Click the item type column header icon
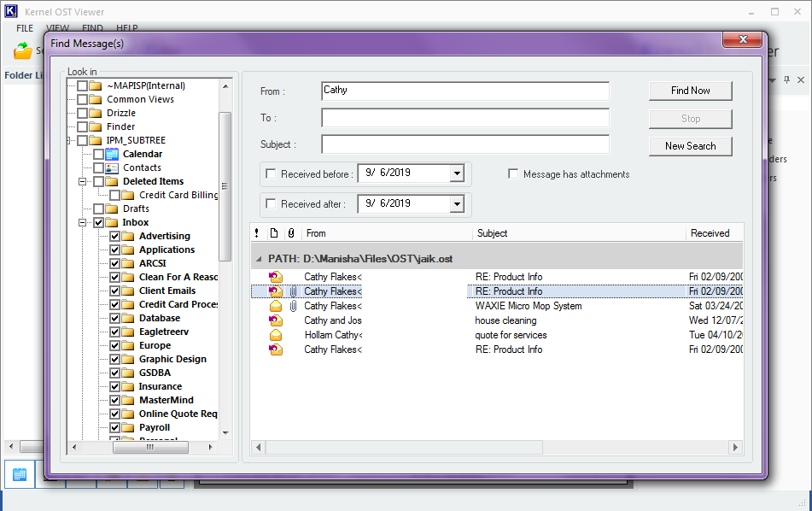 pyautogui.click(x=274, y=233)
